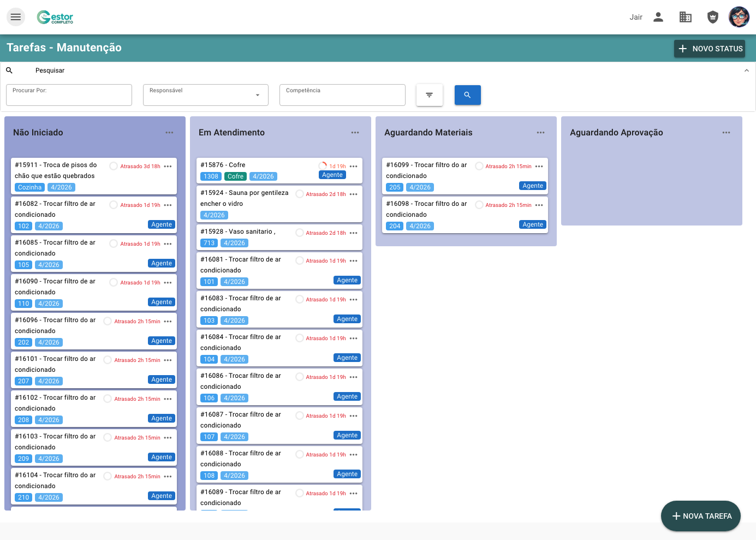756x540 pixels.
Task: Click the company building icon
Action: [x=686, y=17]
